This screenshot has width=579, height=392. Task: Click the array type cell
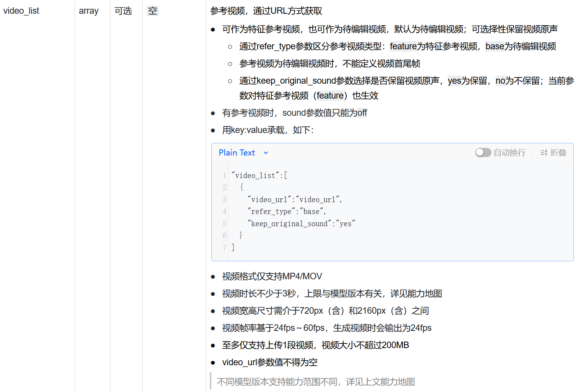(89, 11)
